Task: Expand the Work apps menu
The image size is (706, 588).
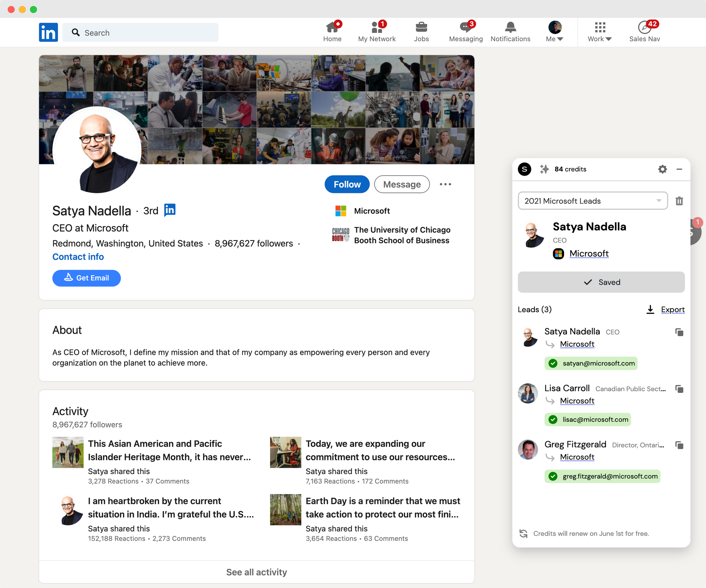Action: pos(599,32)
